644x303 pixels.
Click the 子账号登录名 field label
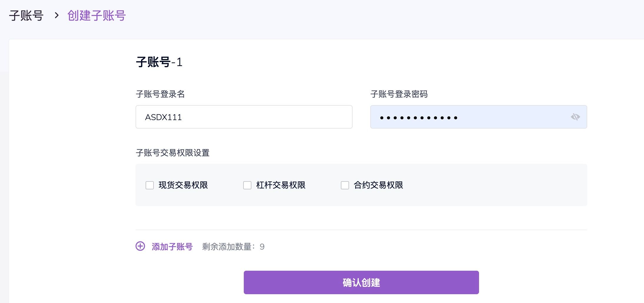(x=160, y=94)
